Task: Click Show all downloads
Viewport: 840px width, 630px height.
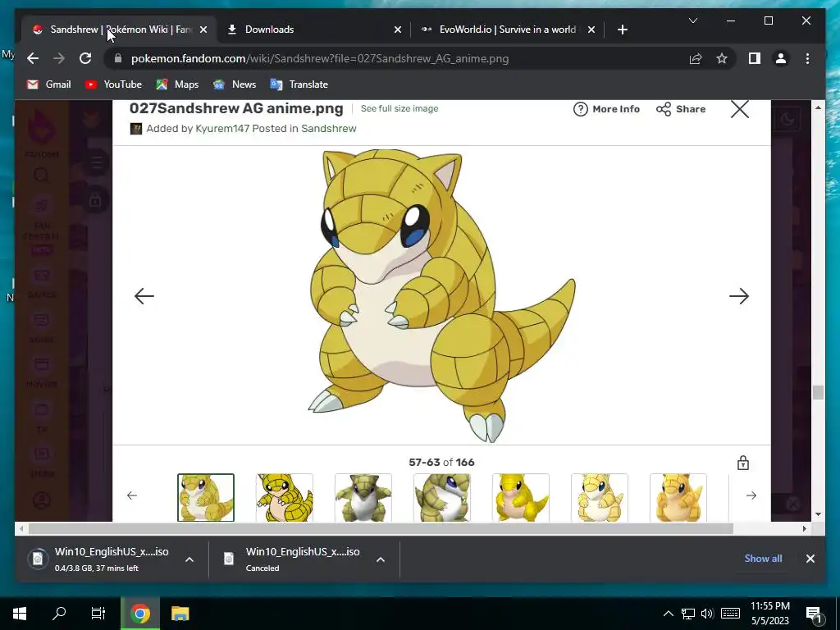Action: [x=763, y=558]
